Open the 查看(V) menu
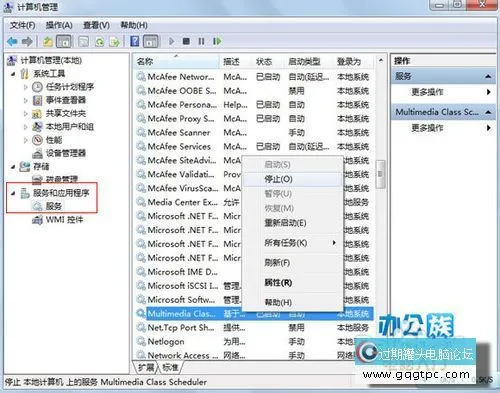 (x=96, y=25)
